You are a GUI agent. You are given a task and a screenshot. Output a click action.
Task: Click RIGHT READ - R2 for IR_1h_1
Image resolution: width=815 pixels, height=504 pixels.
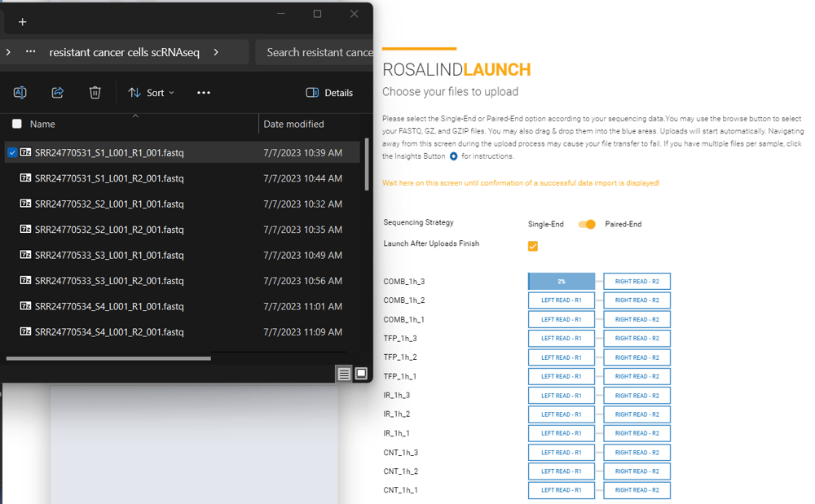[637, 433]
